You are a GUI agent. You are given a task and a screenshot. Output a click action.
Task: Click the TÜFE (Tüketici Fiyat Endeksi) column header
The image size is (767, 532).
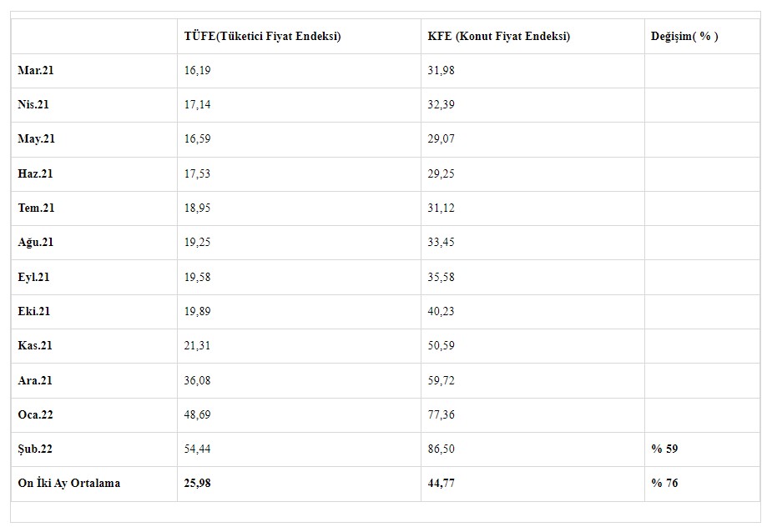click(262, 36)
